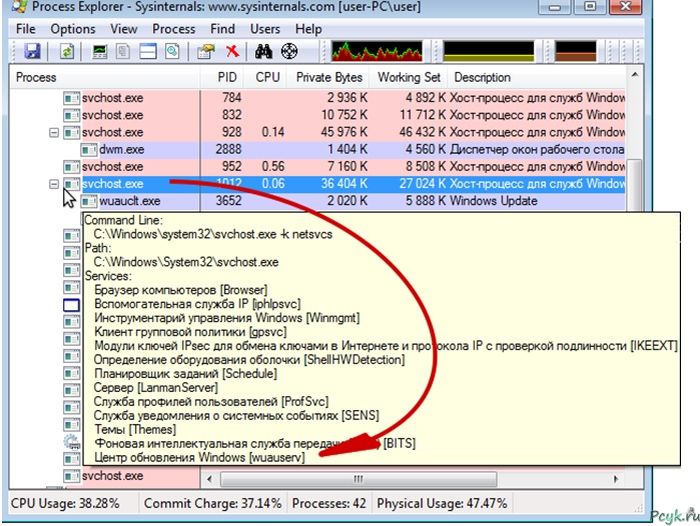Open the Help menu

click(x=308, y=29)
